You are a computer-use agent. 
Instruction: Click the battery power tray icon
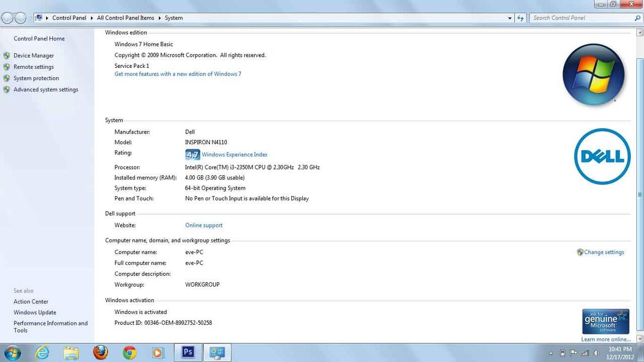562,353
